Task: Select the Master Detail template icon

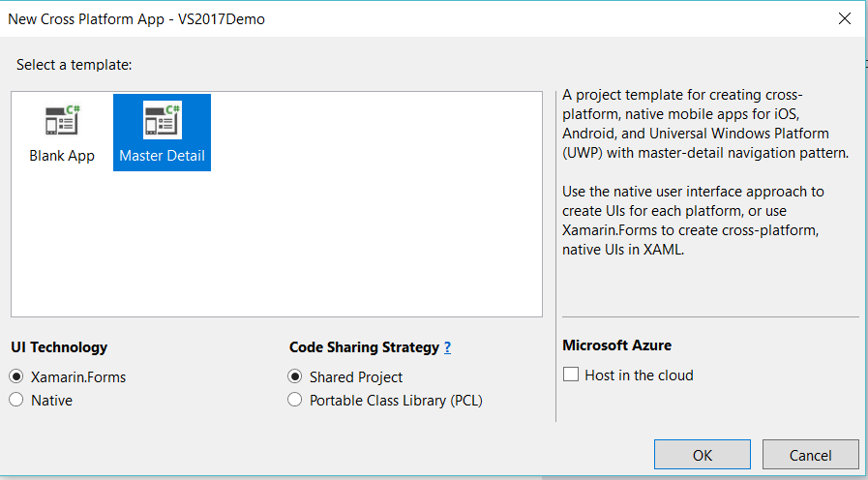Action: 162,120
